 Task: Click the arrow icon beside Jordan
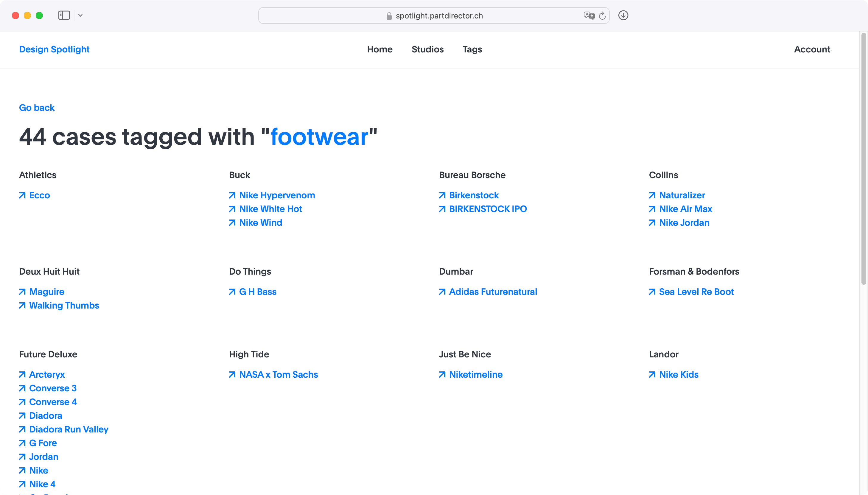coord(22,457)
